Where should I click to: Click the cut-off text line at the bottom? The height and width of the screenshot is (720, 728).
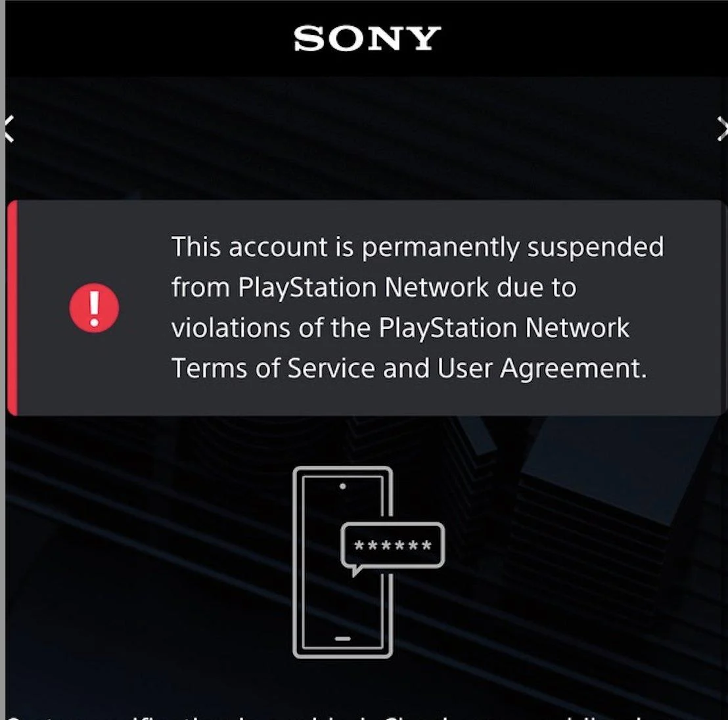pyautogui.click(x=325, y=717)
